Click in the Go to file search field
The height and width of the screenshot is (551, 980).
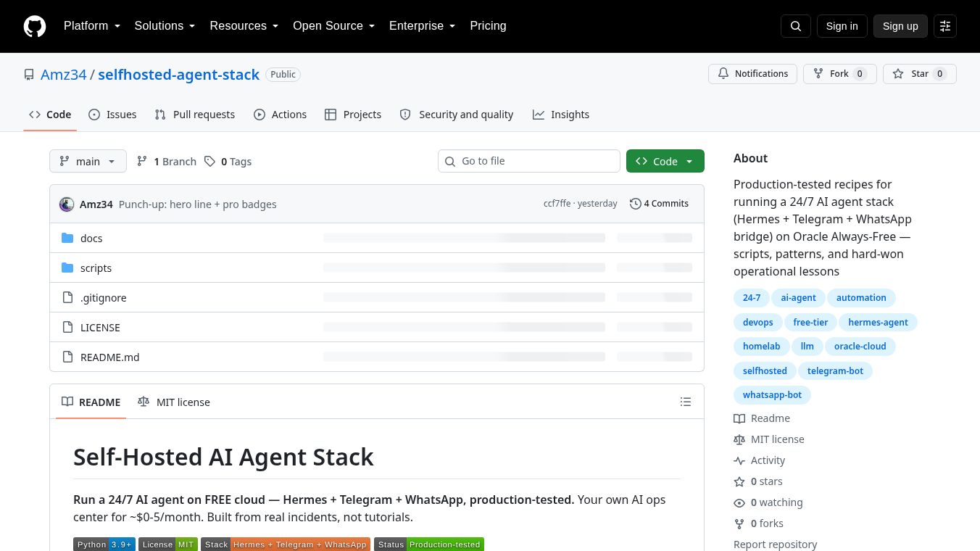[x=529, y=161]
